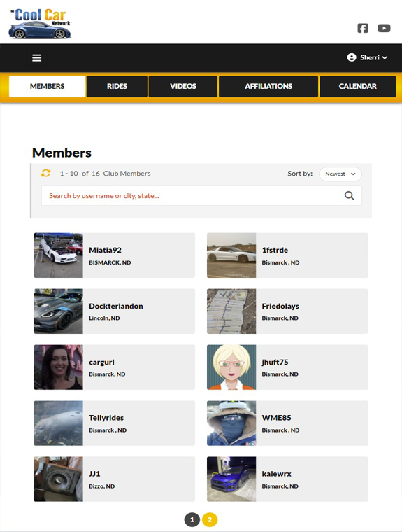Click the Dockterlandon username link
The width and height of the screenshot is (402, 532).
(x=116, y=306)
